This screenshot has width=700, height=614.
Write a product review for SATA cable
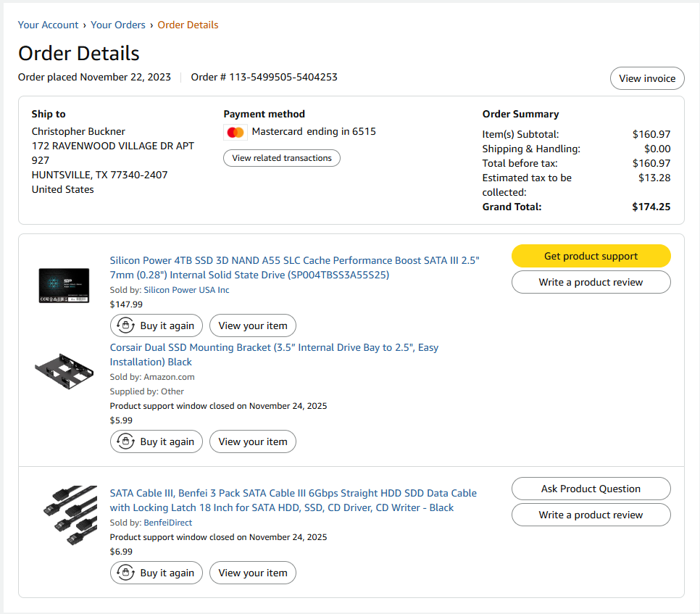tap(591, 515)
